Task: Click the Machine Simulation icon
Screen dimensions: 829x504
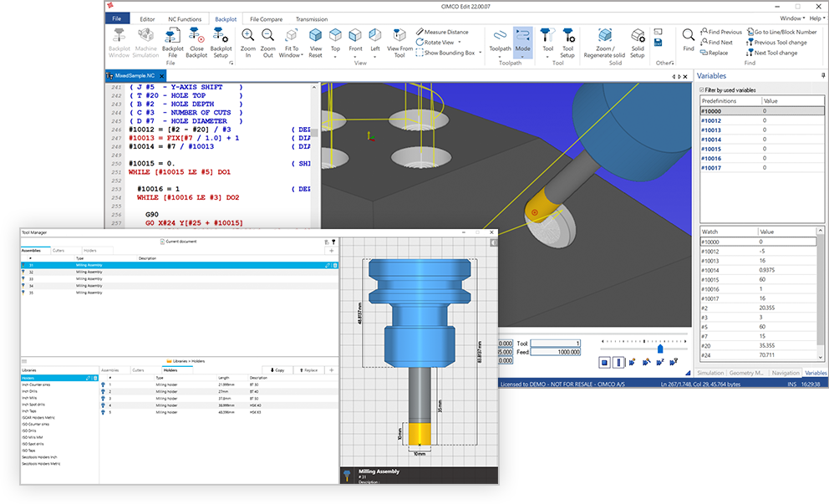Action: pyautogui.click(x=145, y=35)
